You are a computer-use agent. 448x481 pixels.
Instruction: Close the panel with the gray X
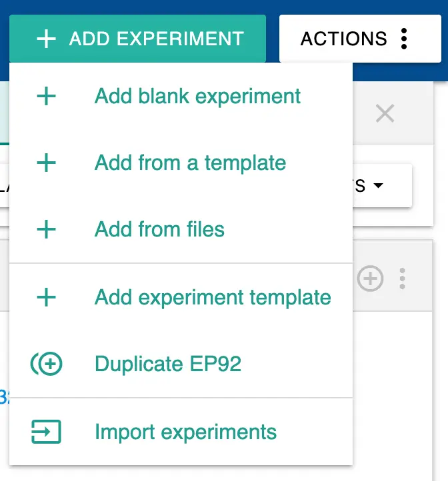385,113
